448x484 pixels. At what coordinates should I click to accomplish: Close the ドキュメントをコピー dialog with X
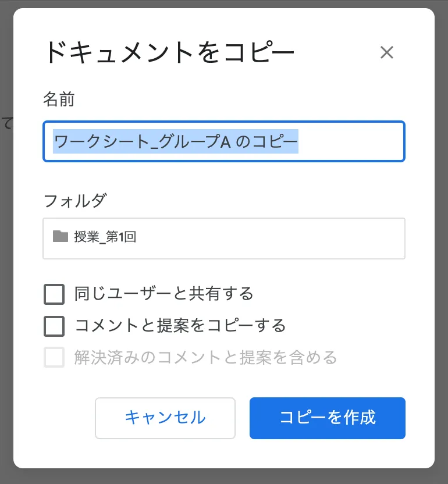pyautogui.click(x=387, y=53)
